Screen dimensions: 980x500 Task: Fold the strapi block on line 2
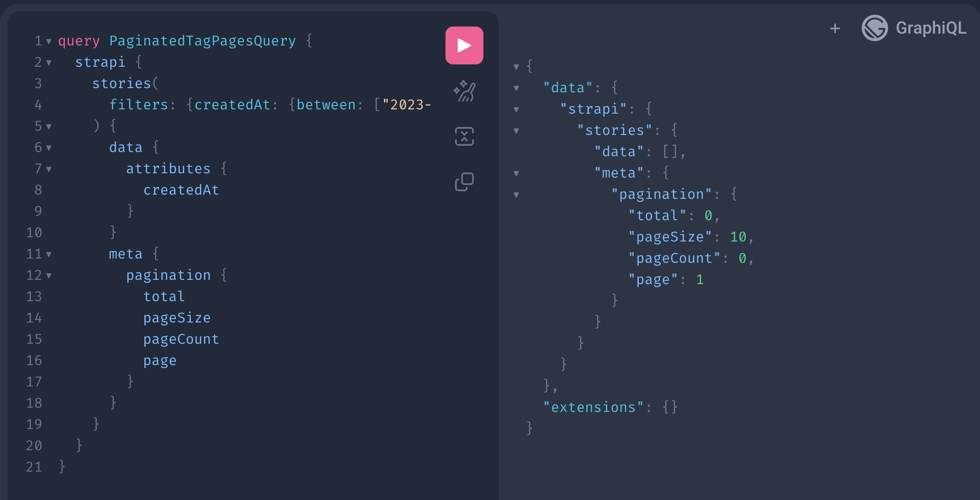click(49, 62)
